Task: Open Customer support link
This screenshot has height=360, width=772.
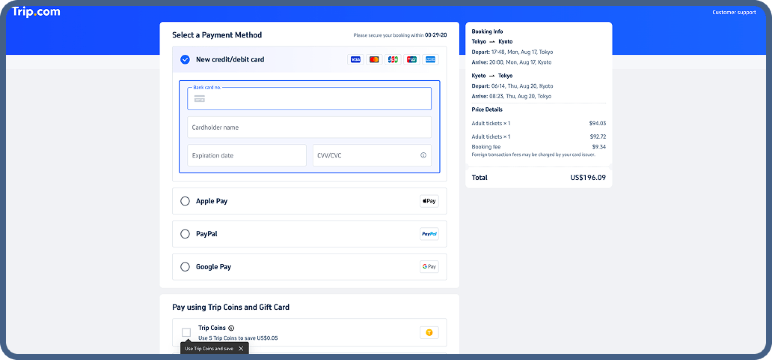Action: tap(734, 12)
